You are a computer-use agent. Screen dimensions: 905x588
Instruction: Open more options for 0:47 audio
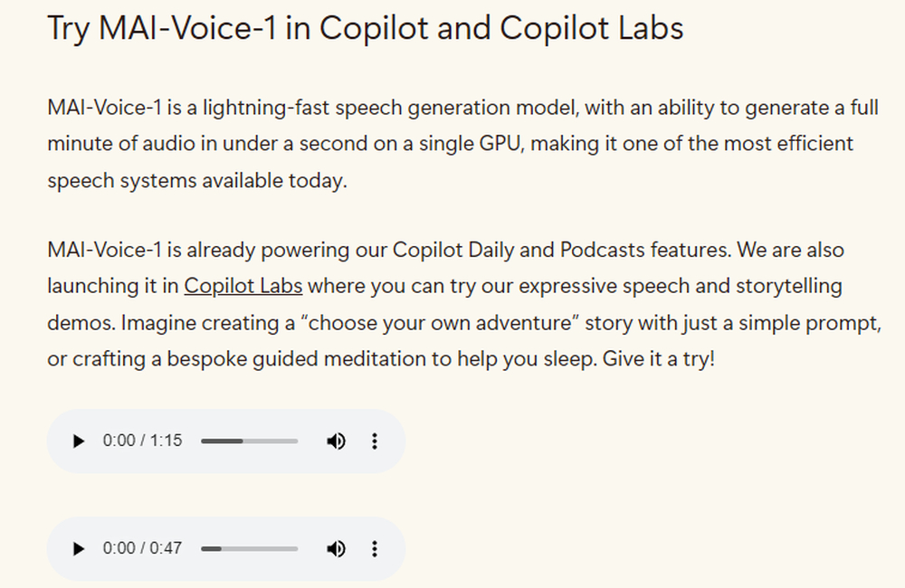pos(375,549)
